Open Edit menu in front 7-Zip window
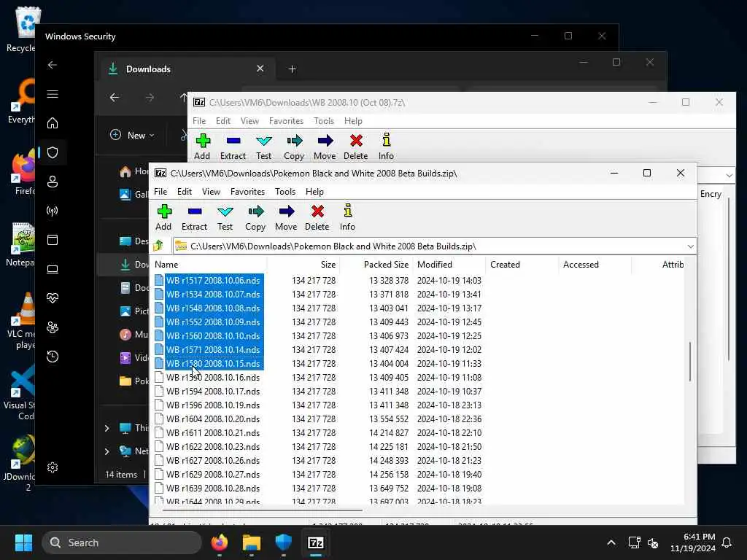 185,192
